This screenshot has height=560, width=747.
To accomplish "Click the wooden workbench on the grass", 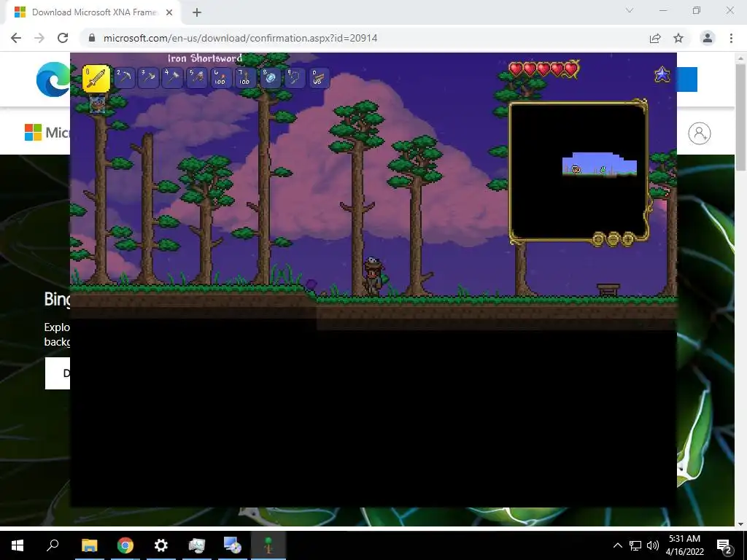I will click(608, 289).
